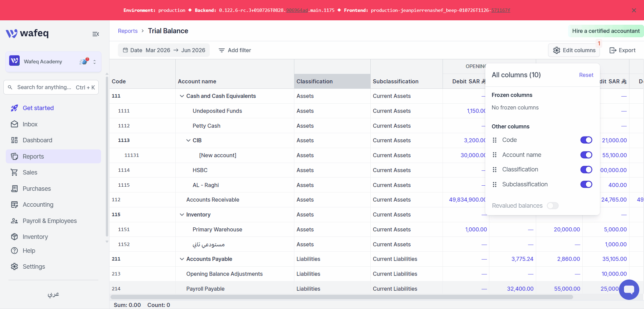The height and width of the screenshot is (309, 644).
Task: Collapse the sidebar with the menu icon
Action: click(96, 34)
